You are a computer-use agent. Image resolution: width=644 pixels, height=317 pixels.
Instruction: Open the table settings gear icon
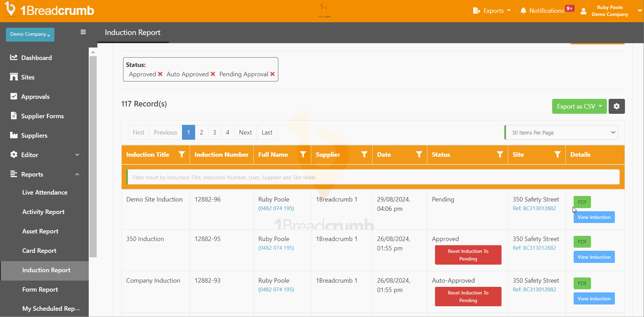(x=616, y=106)
